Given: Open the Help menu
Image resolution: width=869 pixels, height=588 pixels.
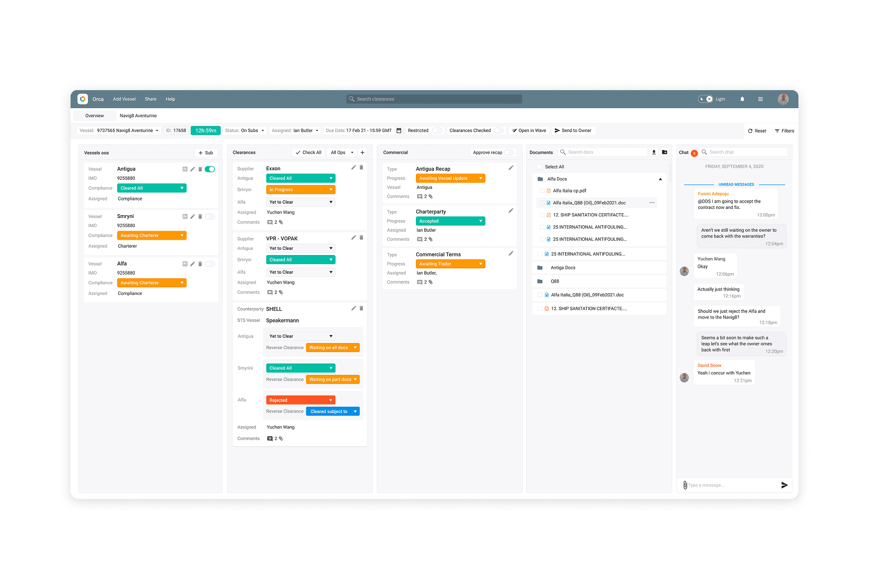Looking at the screenshot, I should 170,99.
